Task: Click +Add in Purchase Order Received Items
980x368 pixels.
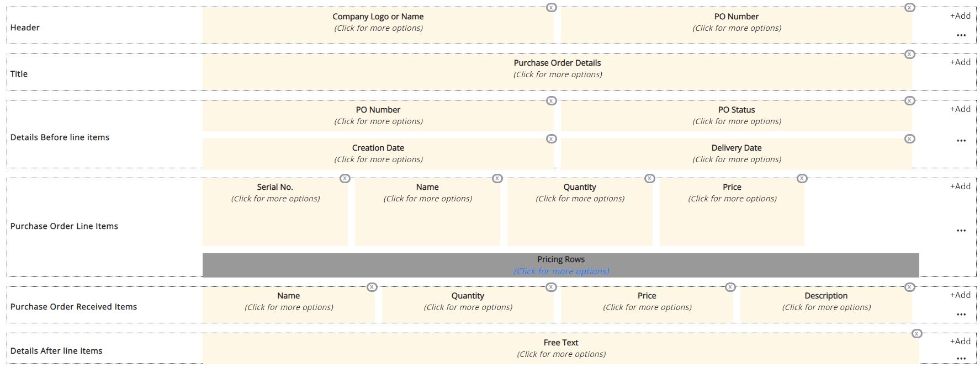Action: [960, 295]
